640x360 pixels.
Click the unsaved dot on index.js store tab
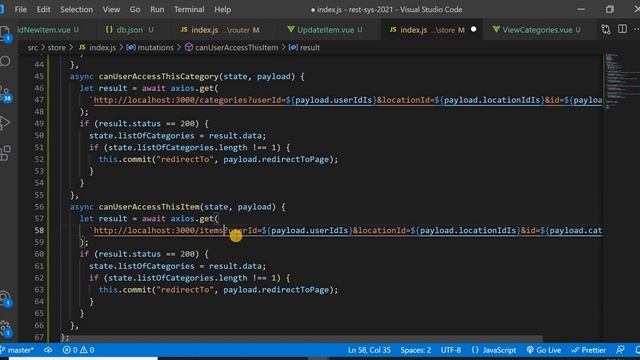pos(473,29)
